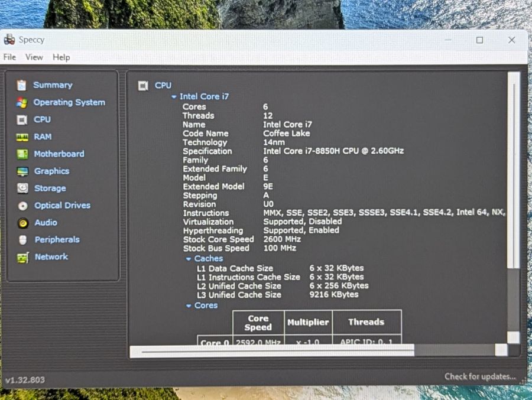Click the Motherboard icon in sidebar
Image resolution: width=532 pixels, height=400 pixels.
(22, 154)
